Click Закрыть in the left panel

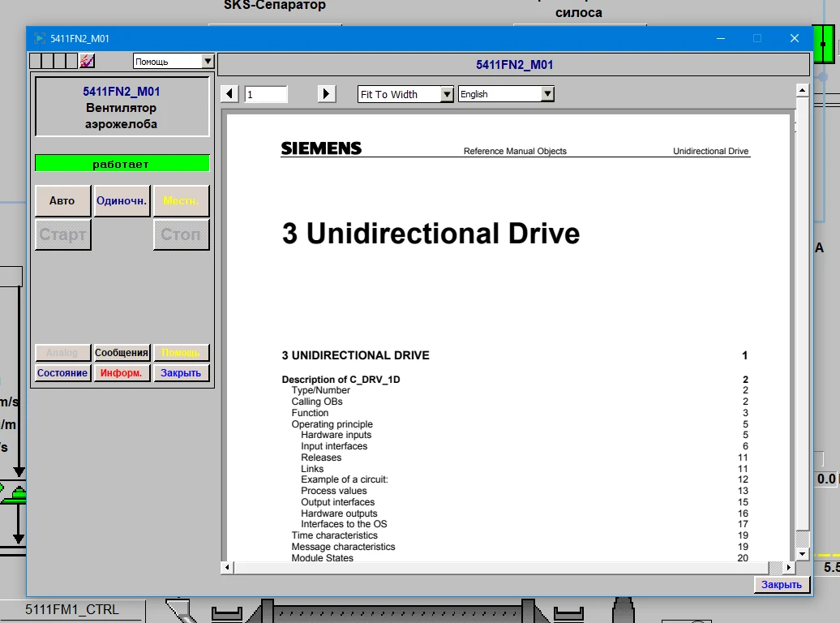tap(181, 372)
